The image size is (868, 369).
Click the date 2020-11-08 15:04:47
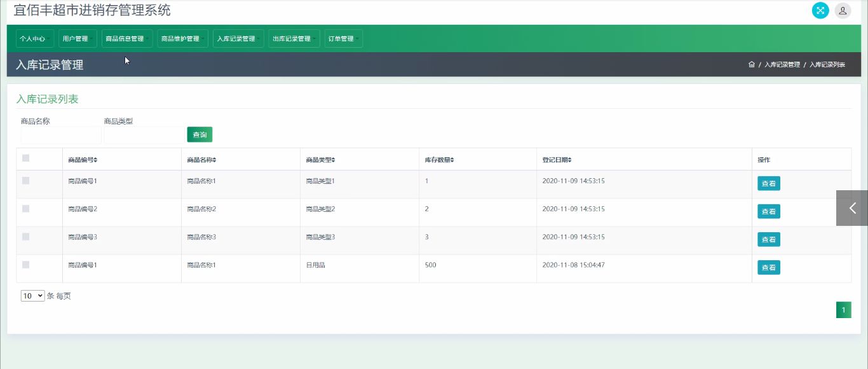573,265
